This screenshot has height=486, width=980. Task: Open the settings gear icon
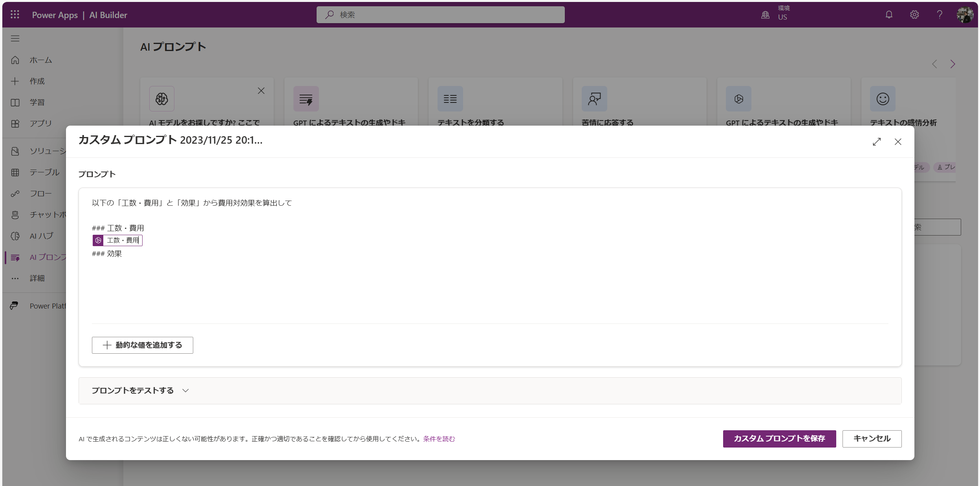click(914, 15)
